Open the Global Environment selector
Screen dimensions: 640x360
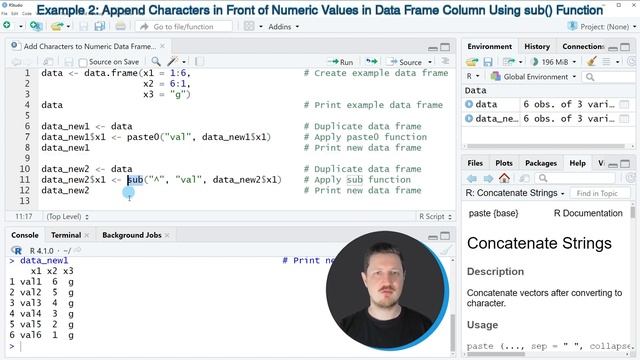click(533, 76)
